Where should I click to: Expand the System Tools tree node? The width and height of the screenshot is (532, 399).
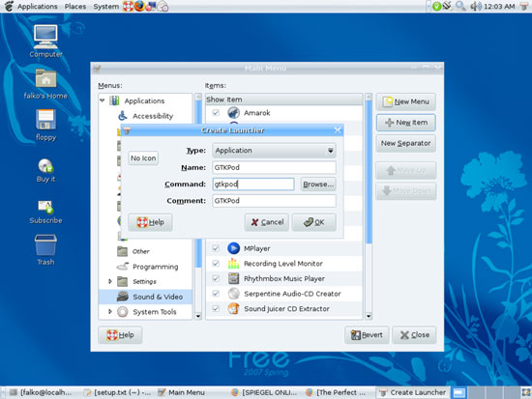click(x=110, y=311)
